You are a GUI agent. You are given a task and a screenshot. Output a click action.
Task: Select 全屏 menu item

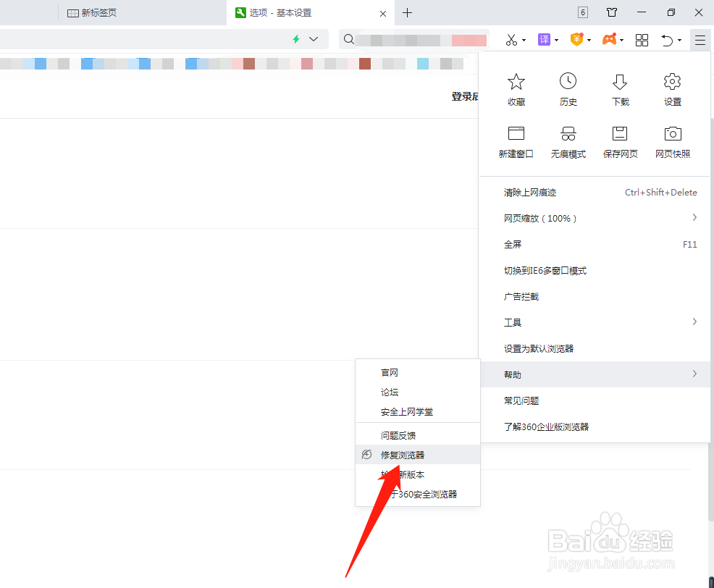click(x=595, y=245)
